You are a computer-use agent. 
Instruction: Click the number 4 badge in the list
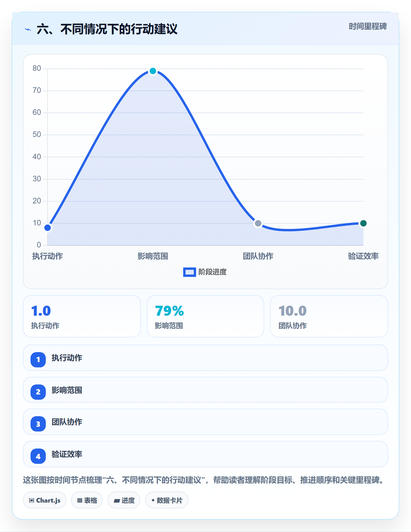click(38, 456)
